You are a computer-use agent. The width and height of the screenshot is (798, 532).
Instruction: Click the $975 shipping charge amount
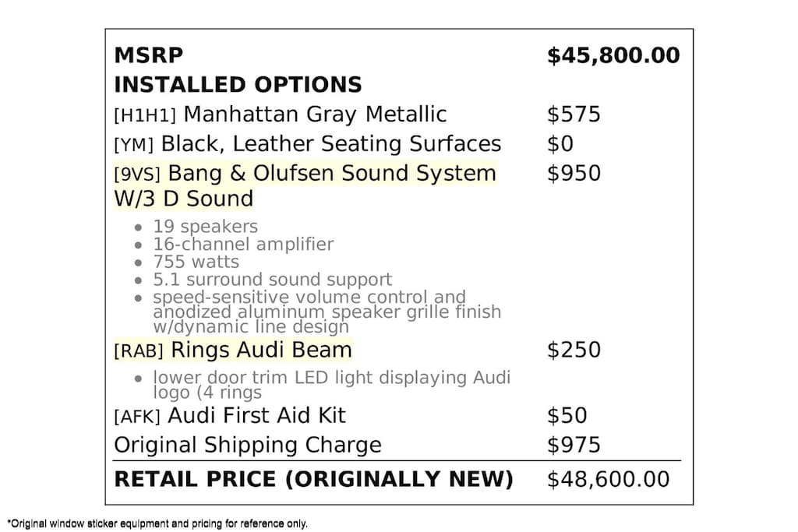point(574,445)
